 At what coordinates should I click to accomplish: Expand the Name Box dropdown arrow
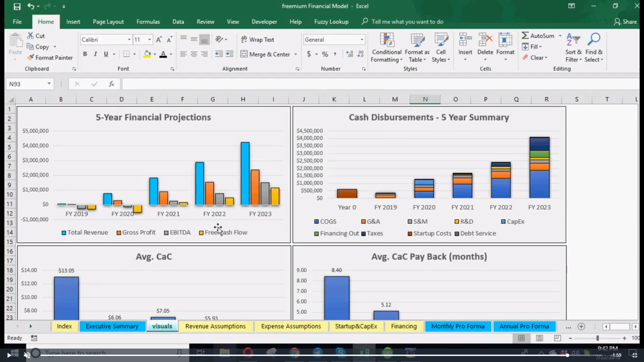[49, 84]
